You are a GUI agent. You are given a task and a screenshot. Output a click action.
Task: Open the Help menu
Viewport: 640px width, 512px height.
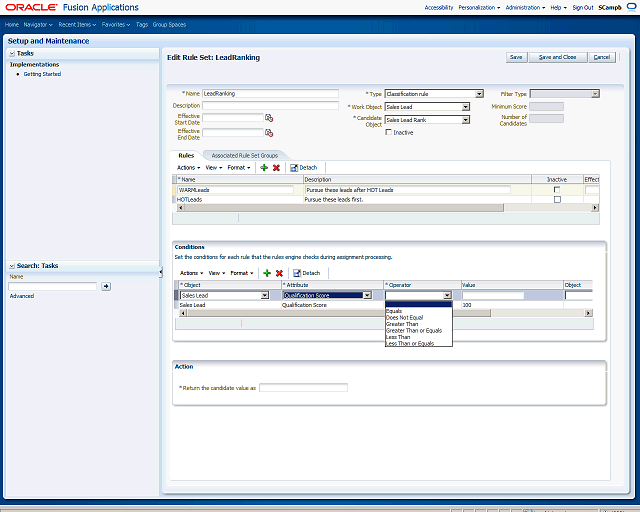click(558, 8)
